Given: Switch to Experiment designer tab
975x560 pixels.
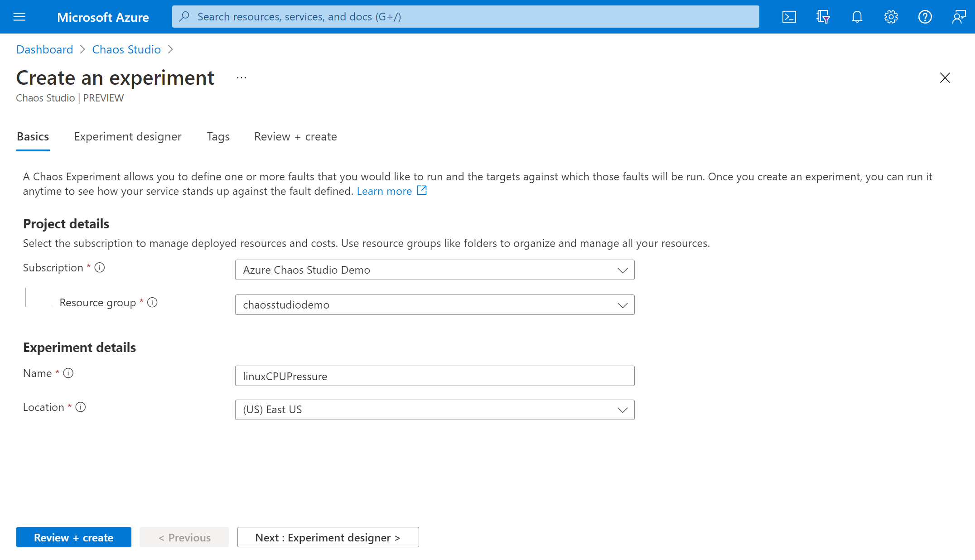Looking at the screenshot, I should click(128, 137).
